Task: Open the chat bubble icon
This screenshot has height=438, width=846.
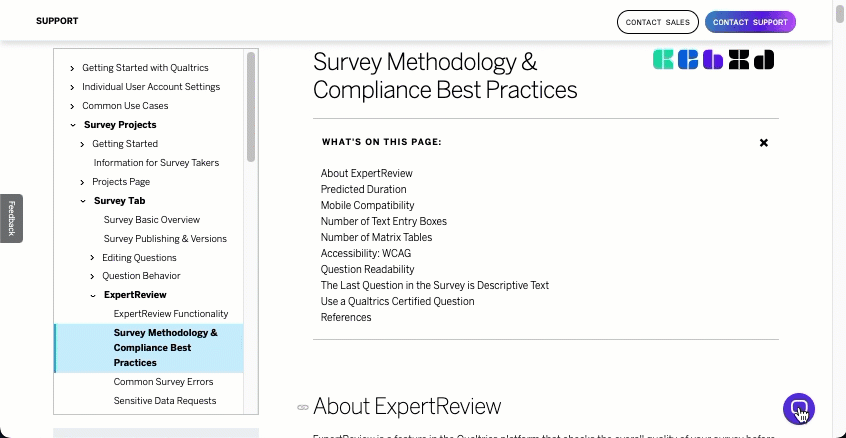Action: (x=798, y=408)
